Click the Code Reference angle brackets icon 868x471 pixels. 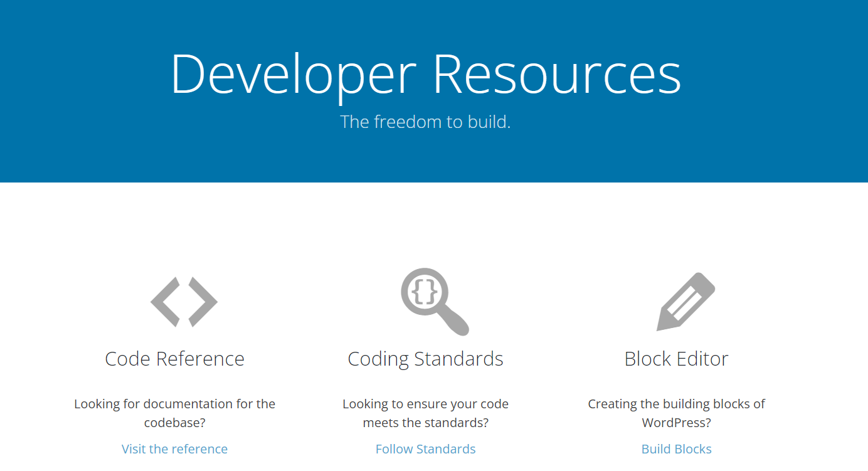click(184, 302)
